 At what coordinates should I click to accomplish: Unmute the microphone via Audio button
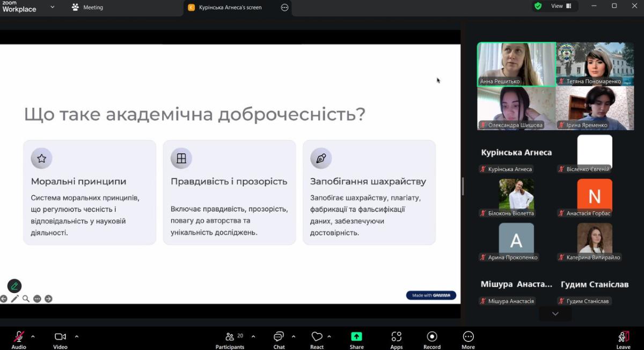pyautogui.click(x=19, y=340)
